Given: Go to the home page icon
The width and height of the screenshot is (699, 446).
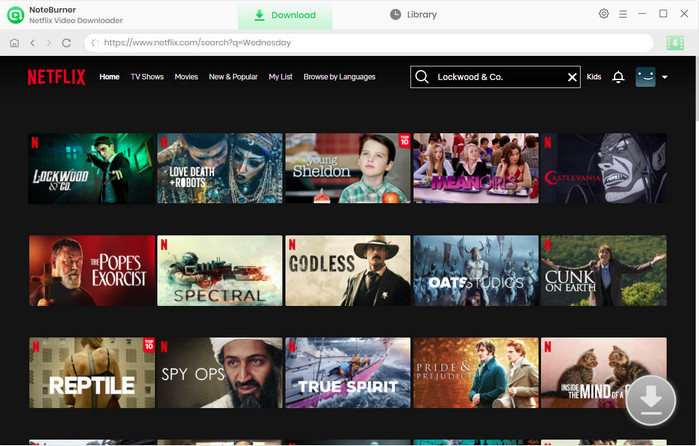Looking at the screenshot, I should coord(14,43).
